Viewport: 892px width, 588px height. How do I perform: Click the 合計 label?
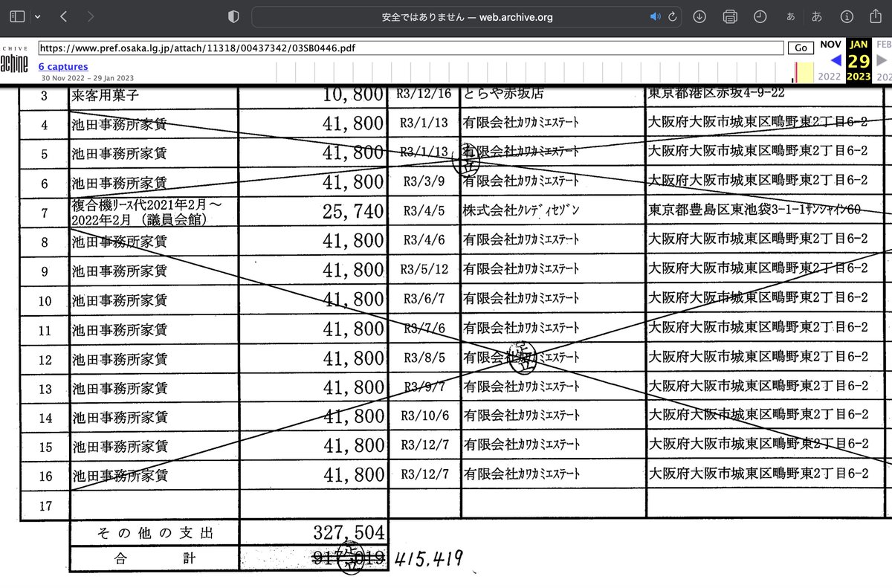click(x=155, y=560)
